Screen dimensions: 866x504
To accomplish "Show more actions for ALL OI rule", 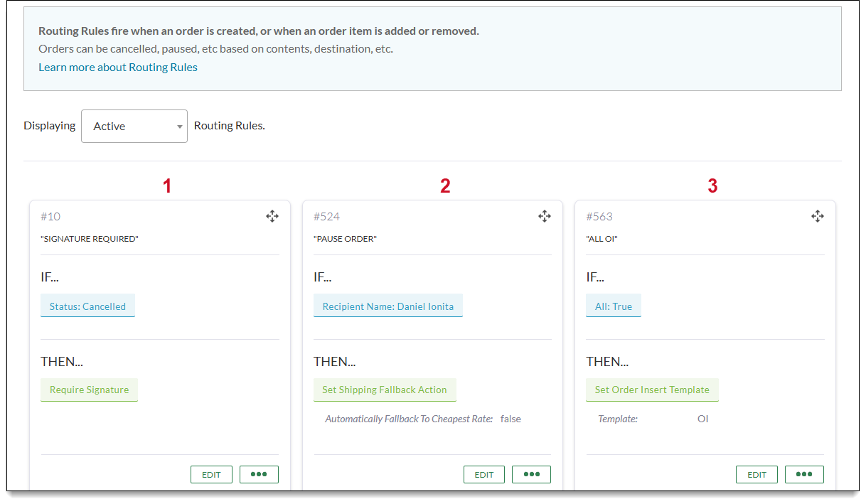I will point(804,475).
